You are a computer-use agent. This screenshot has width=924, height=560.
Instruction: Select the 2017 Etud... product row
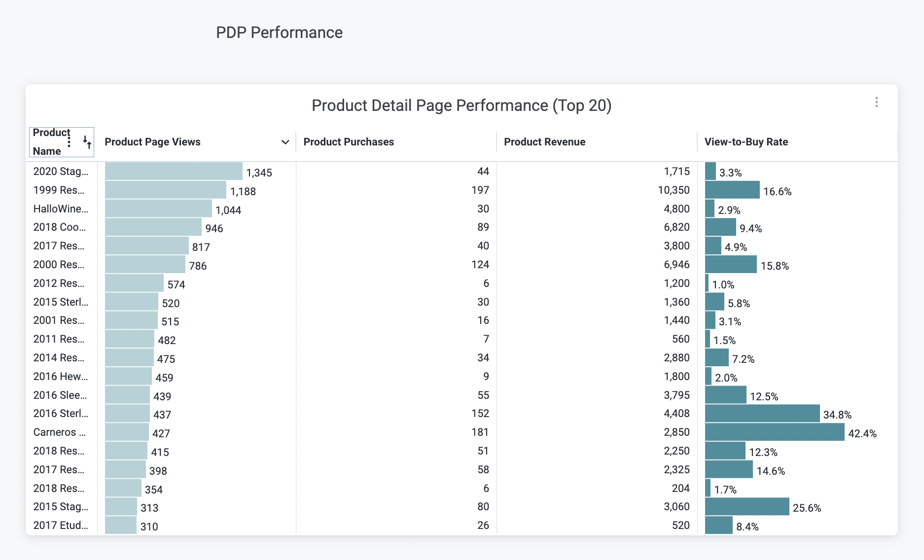tap(61, 525)
